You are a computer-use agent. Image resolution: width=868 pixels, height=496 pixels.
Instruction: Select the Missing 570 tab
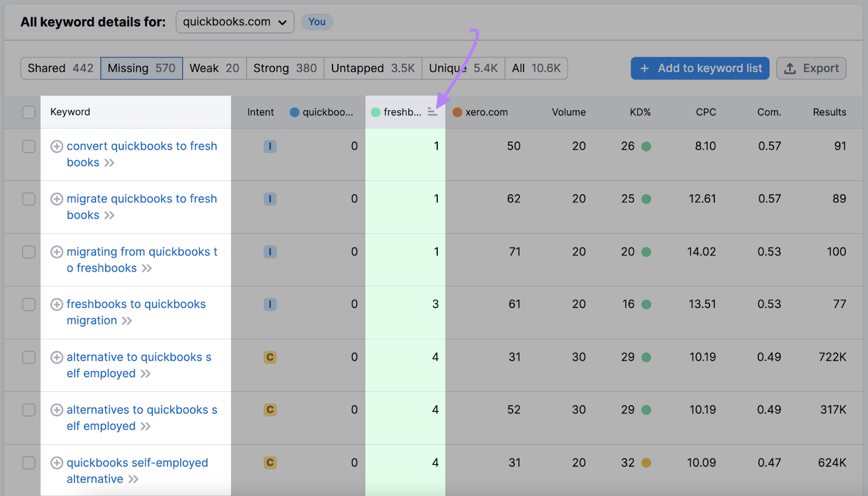coord(142,68)
